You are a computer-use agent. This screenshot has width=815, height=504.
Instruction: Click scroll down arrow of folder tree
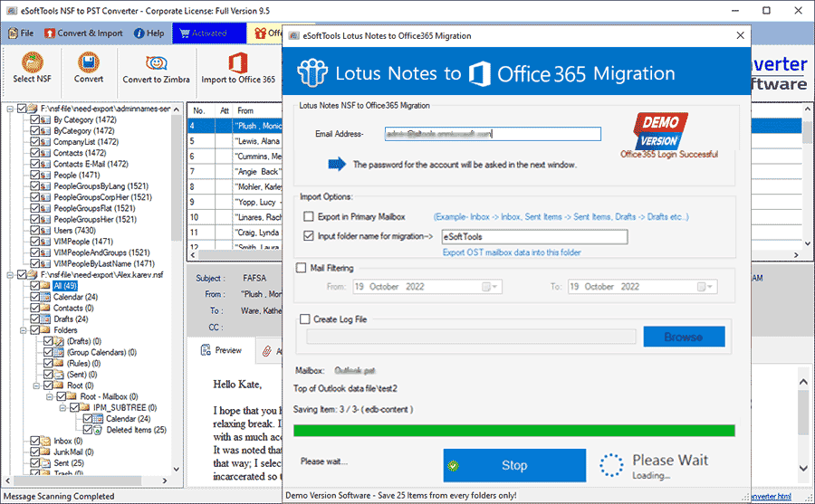coord(177,470)
